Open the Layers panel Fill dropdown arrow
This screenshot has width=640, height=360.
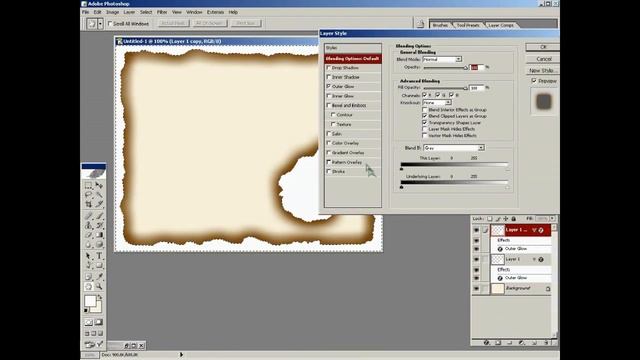click(553, 219)
